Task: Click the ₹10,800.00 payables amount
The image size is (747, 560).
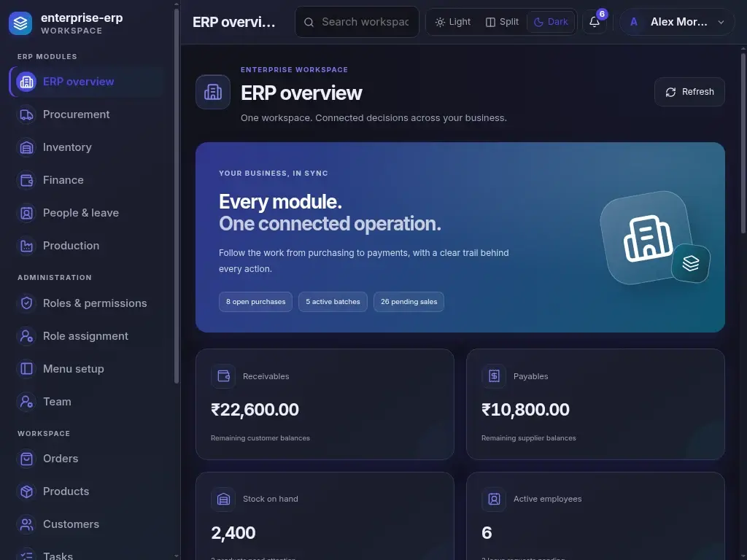Action: click(x=525, y=410)
